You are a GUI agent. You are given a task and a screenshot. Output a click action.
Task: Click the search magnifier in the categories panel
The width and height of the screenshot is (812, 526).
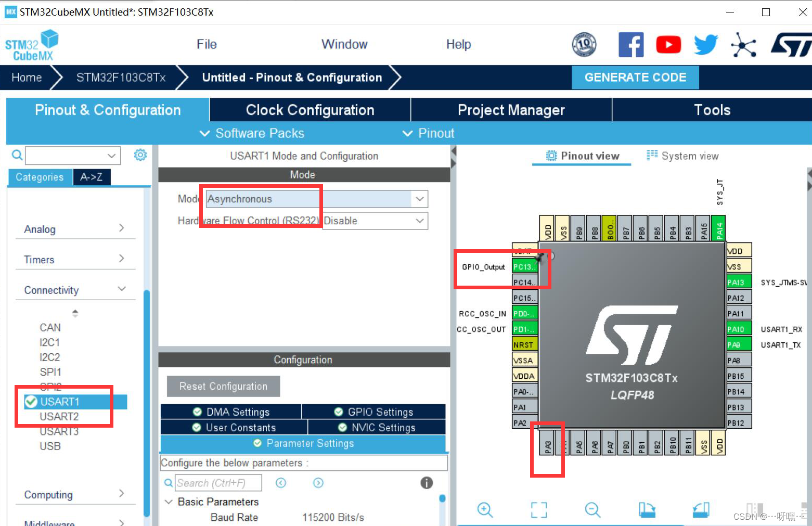17,155
